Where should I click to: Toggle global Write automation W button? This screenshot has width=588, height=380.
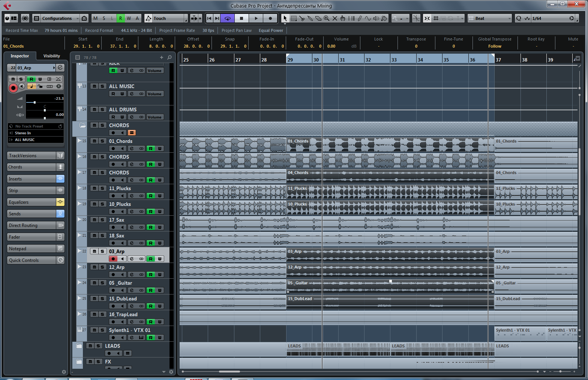(x=129, y=18)
